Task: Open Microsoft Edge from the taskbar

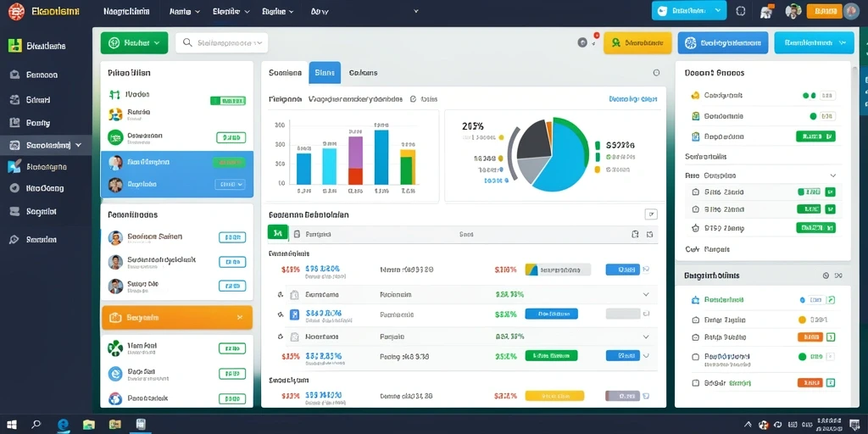Action: 63,425
